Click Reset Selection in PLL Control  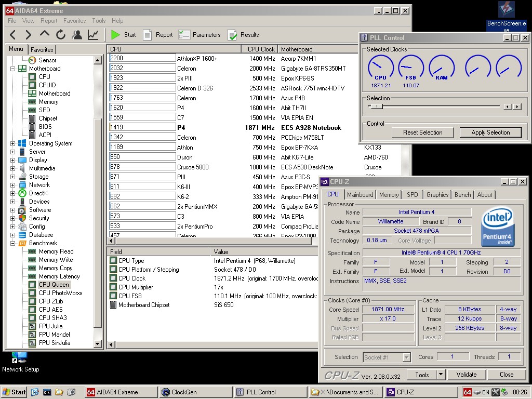pos(423,132)
